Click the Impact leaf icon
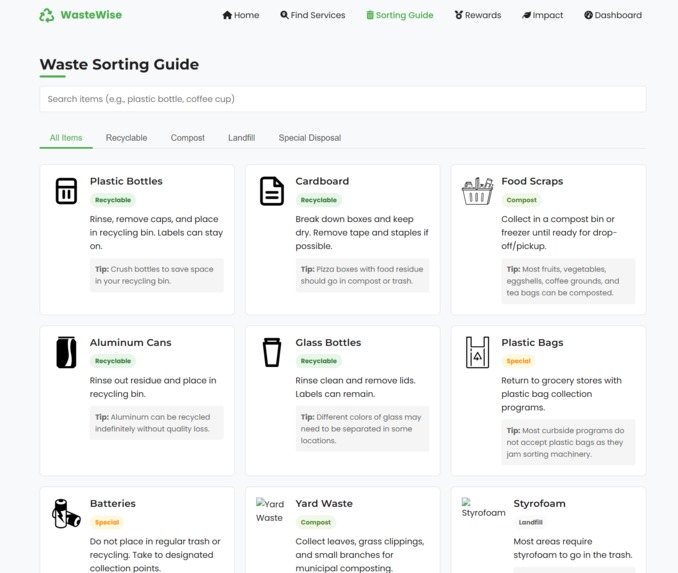 point(526,15)
